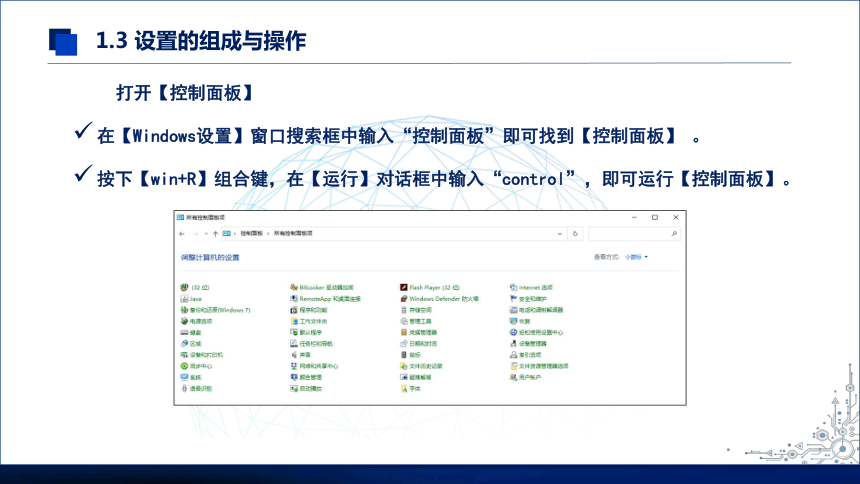
Task: Open the 日期和时间 date and time item
Action: click(x=418, y=344)
